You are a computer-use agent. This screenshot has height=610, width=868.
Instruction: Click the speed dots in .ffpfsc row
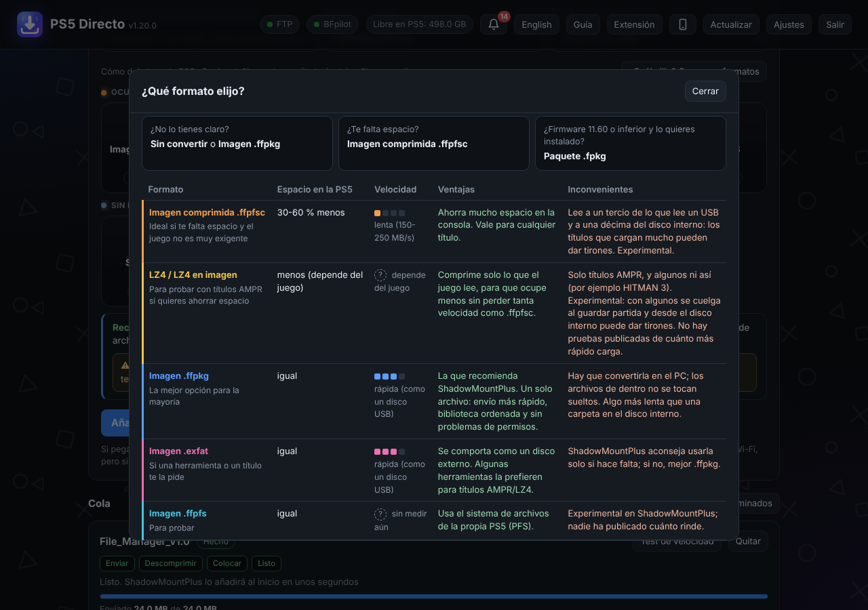pos(389,213)
